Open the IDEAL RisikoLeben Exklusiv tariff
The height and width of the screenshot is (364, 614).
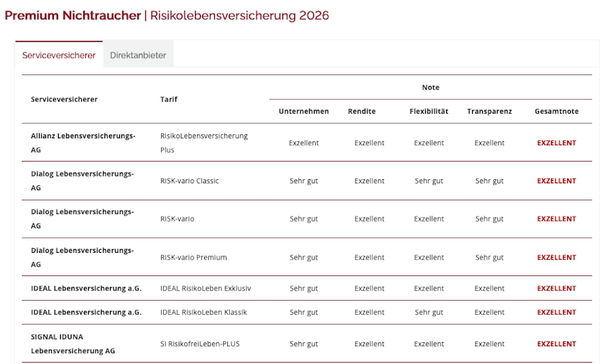point(205,288)
